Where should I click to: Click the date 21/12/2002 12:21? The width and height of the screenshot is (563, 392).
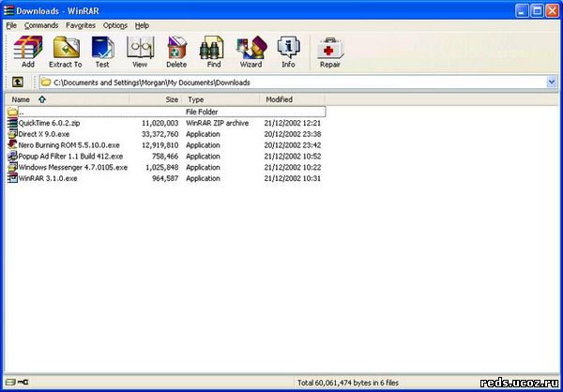point(293,123)
